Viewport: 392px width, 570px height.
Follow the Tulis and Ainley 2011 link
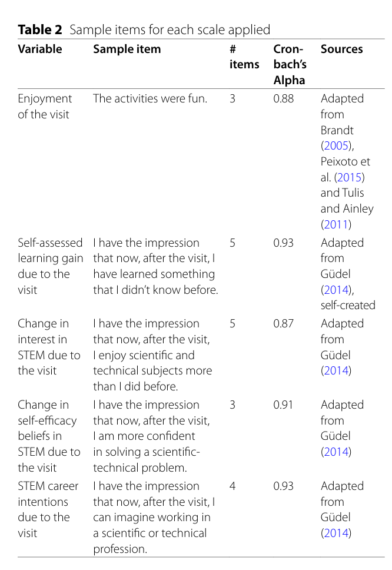coord(335,225)
